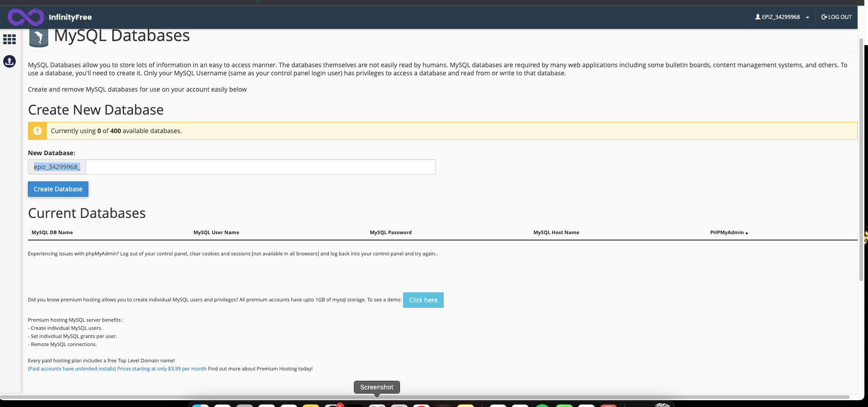Open the grid menu icon in sidebar
Screen dimensions: 868x407
pos(9,39)
